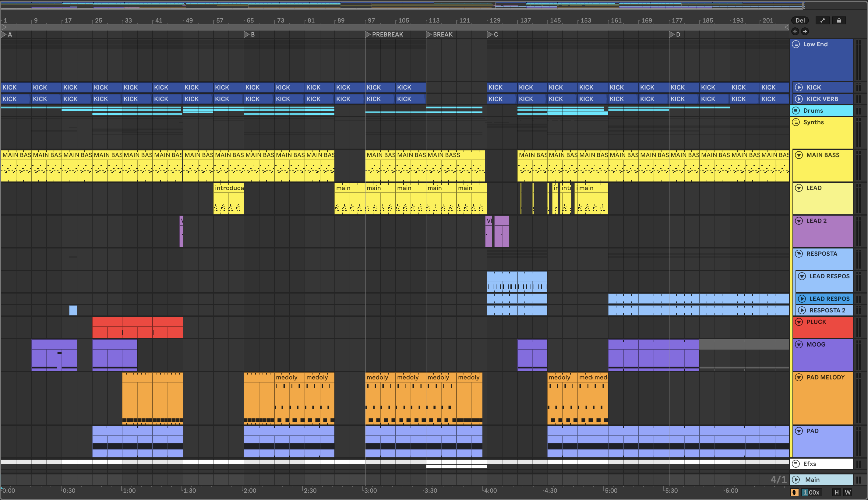Click the Del locator button
Screen dimensions: 868x500
coord(800,21)
